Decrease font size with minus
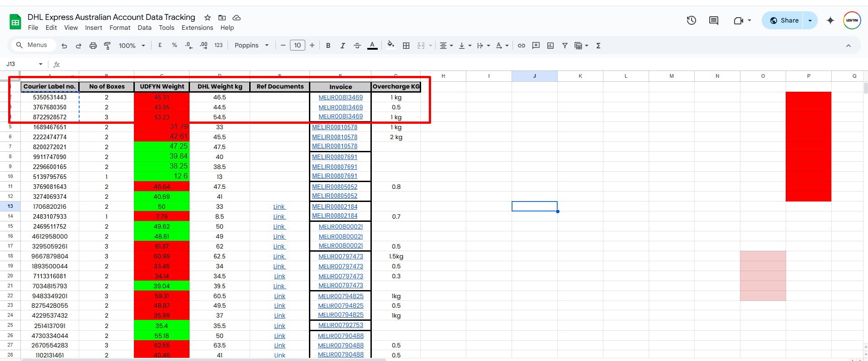 (283, 45)
